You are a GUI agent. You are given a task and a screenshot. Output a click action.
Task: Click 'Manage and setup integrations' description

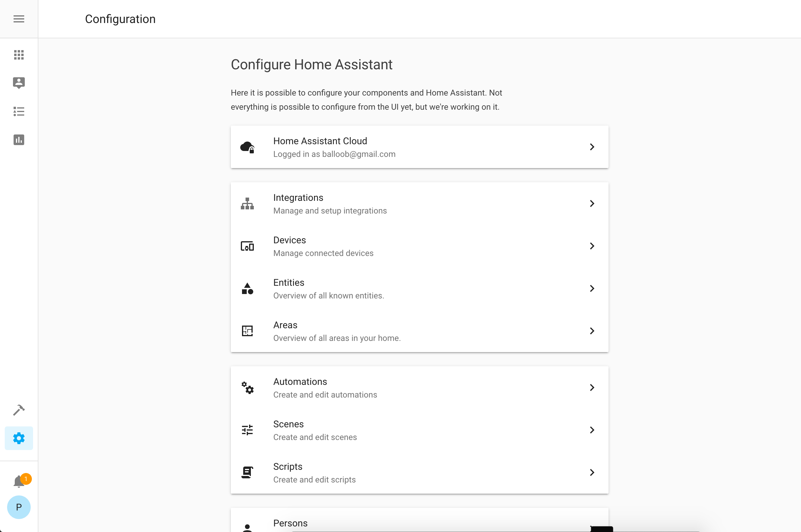pos(330,211)
